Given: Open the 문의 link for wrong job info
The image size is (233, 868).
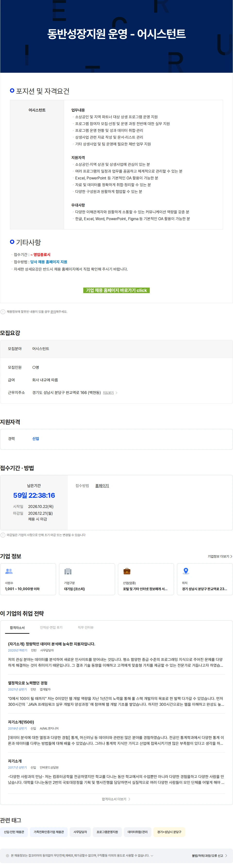Looking at the screenshot, I should click(53, 312).
